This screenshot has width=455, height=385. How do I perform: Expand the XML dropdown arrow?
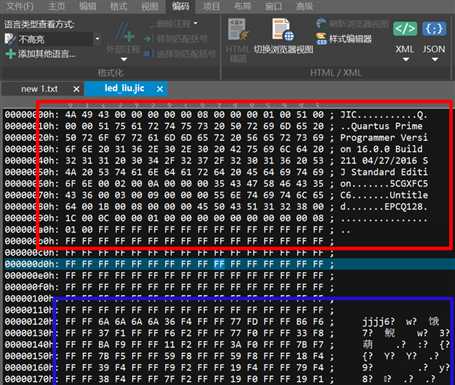405,60
